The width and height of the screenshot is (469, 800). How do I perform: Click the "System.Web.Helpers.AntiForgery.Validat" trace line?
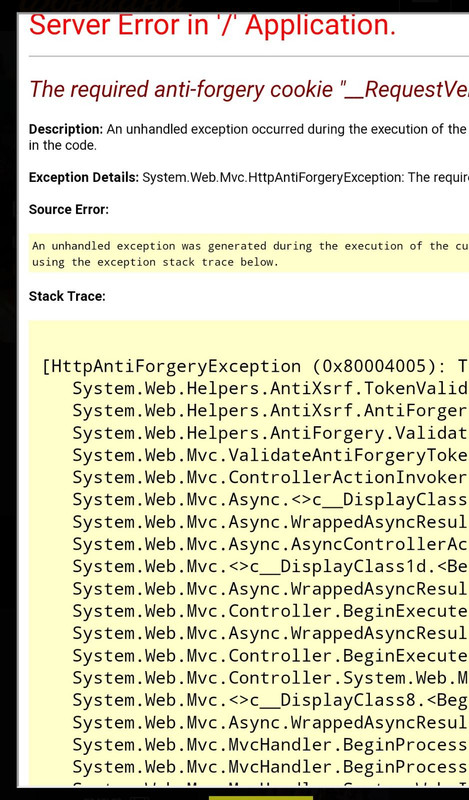pos(270,433)
